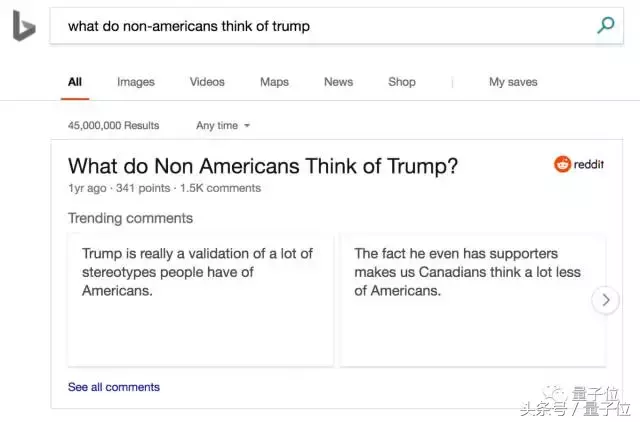Click the Bing logo icon
Viewport: 640px width, 422px height.
pyautogui.click(x=24, y=26)
